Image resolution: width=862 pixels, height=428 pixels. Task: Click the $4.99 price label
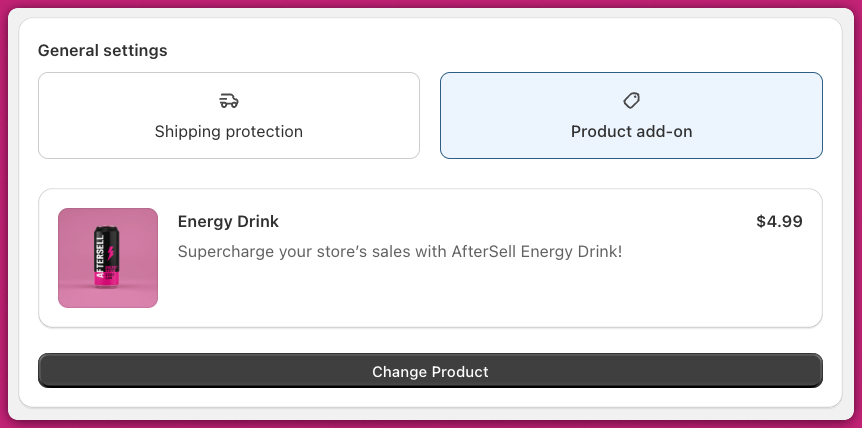tap(779, 221)
